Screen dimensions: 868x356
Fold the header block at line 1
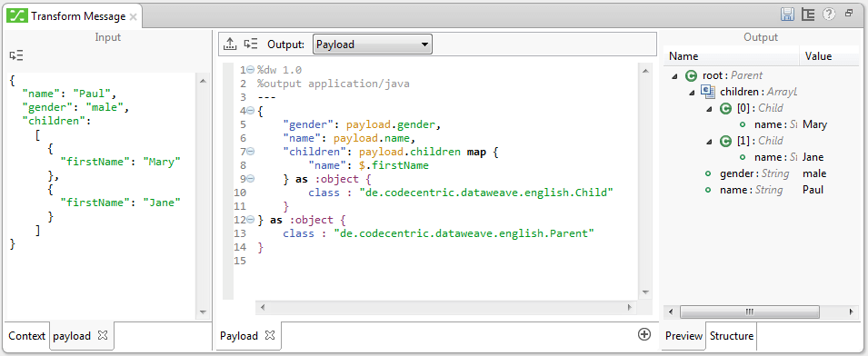(250, 70)
